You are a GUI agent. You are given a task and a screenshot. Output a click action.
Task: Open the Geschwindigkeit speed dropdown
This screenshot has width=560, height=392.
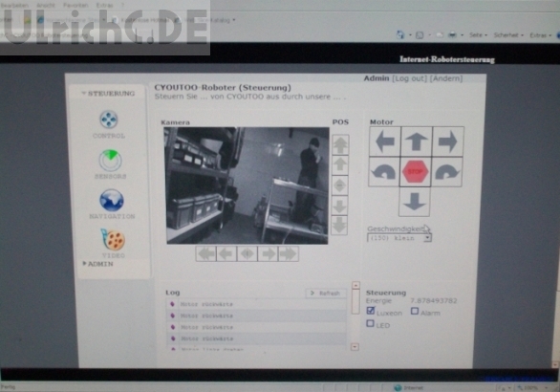[x=399, y=238]
